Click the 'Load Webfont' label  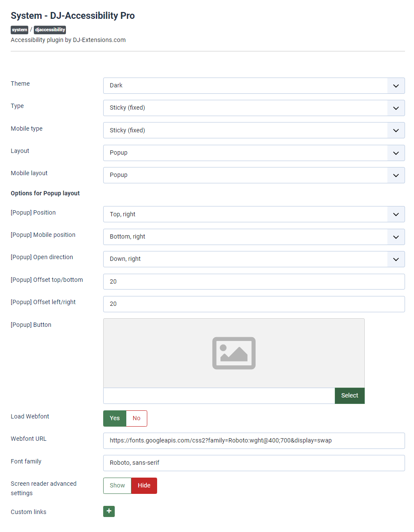(30, 416)
